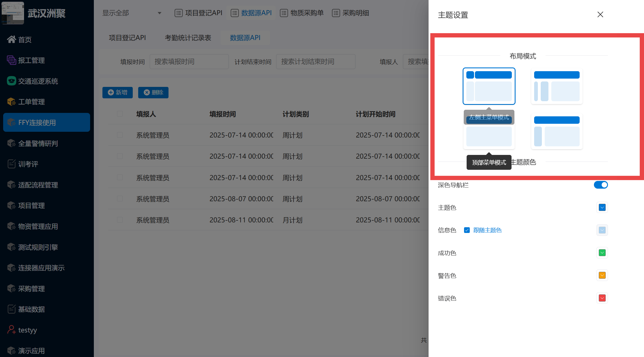
Task: Click the 交通巡逻系统 green icon
Action: (x=11, y=81)
